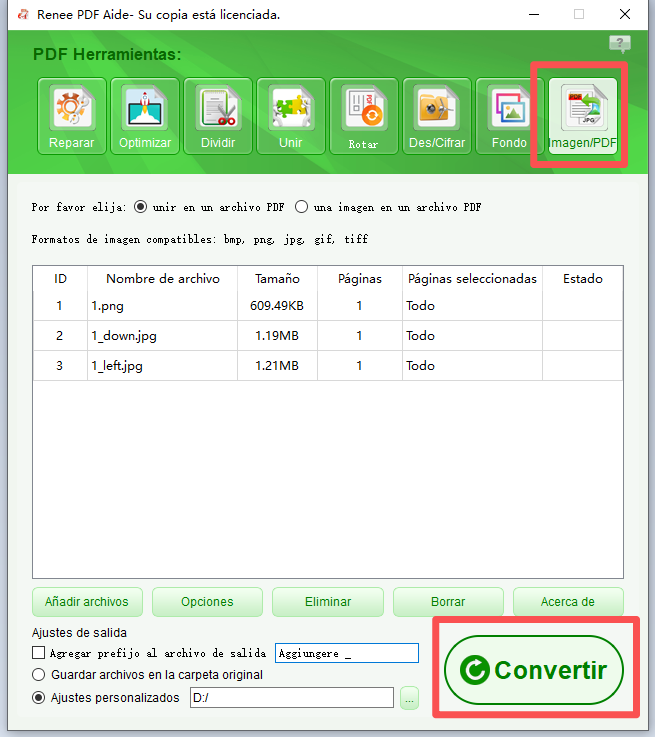655x737 pixels.
Task: Select the Reparar PDF tool
Action: pyautogui.click(x=71, y=116)
